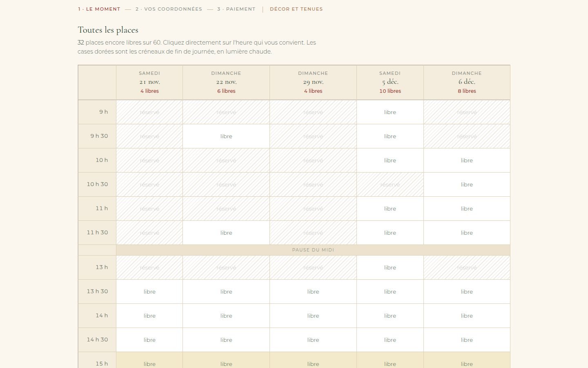The image size is (588, 368).
Task: Click the 'Samedi 21 nov.' column header
Action: click(149, 82)
